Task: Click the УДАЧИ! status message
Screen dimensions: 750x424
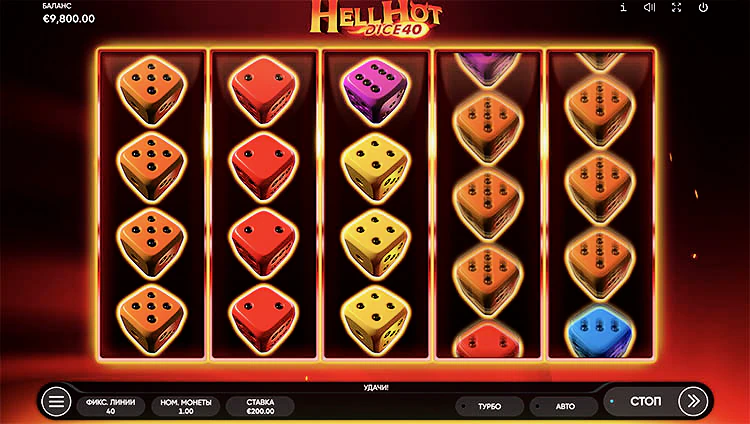Action: (x=375, y=388)
